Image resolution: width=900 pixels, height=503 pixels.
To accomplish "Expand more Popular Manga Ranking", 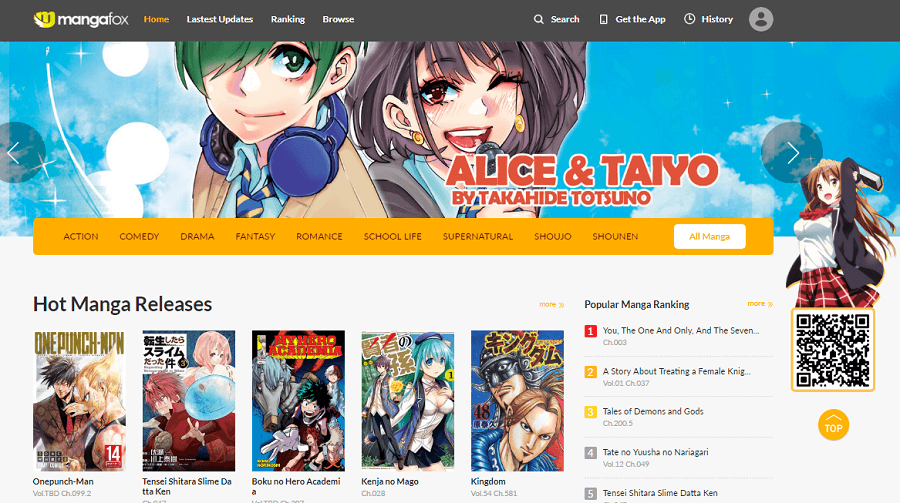I will [x=759, y=304].
